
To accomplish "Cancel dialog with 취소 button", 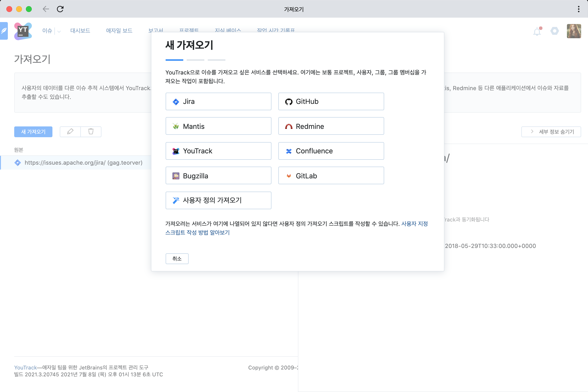I will [177, 258].
